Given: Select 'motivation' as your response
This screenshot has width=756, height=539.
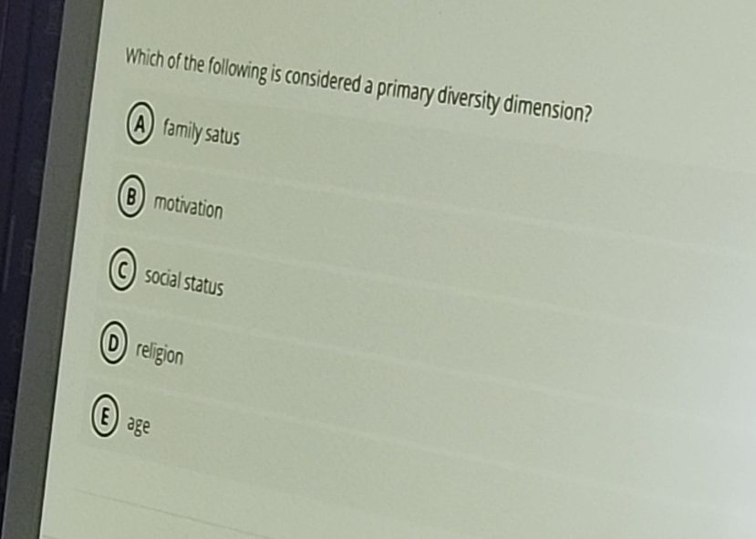Looking at the screenshot, I should 189,207.
